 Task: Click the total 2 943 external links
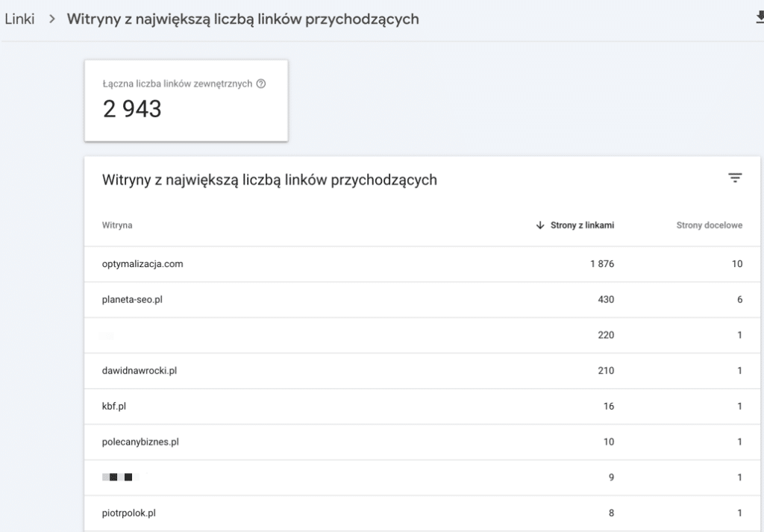pos(132,109)
